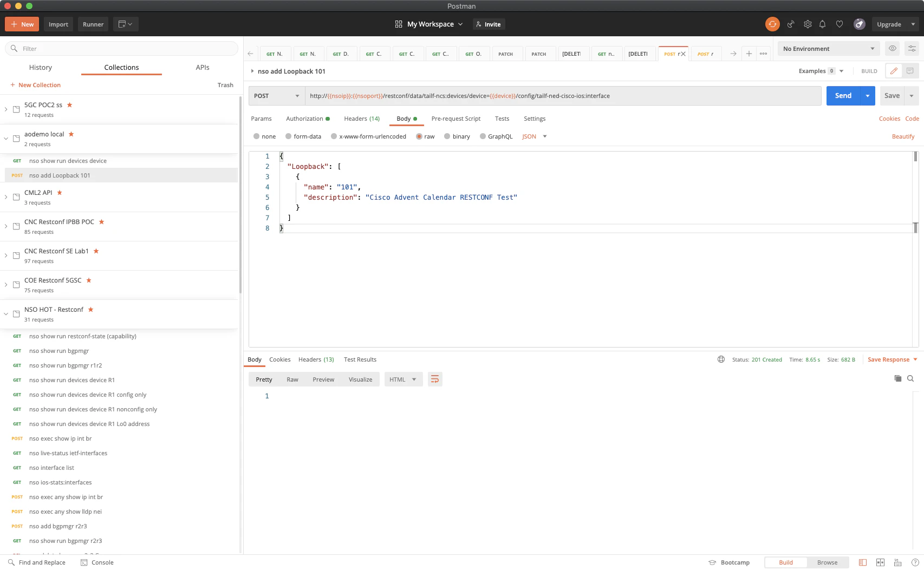
Task: Open the HTML response format dropdown
Action: [404, 379]
